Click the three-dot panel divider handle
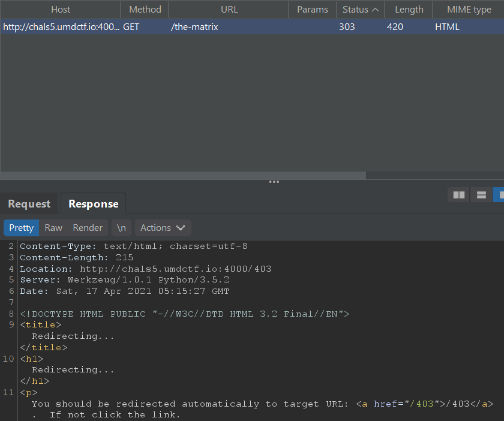This screenshot has height=421, width=504. (x=274, y=182)
